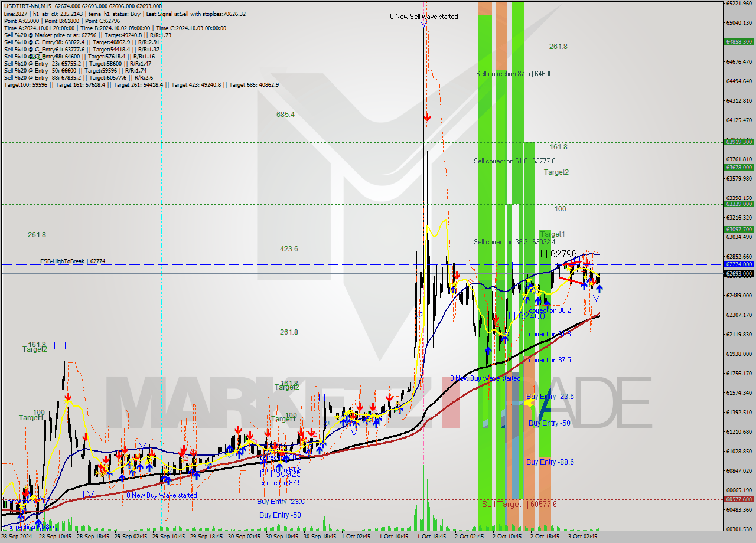Click the '30 Sep 18:45' time axis label

pos(320,537)
